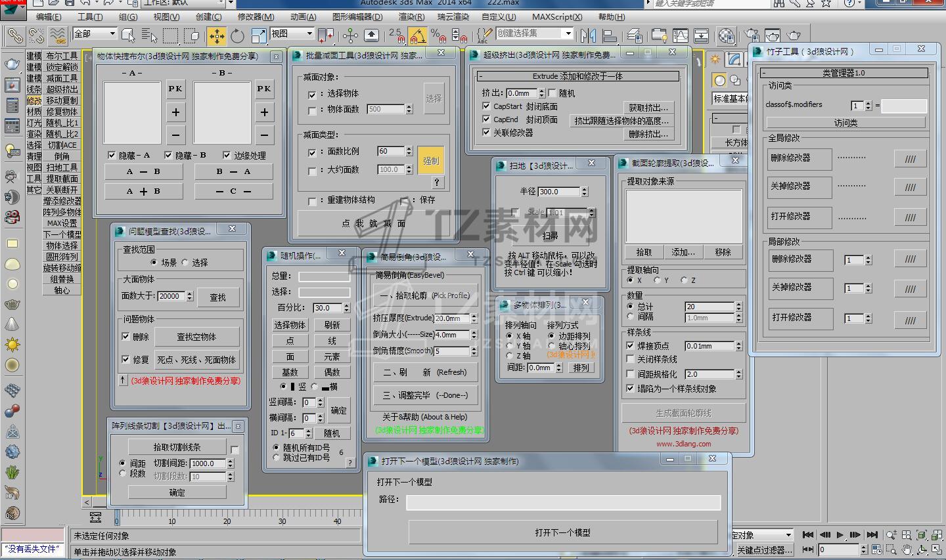Uncheck the CapStart 封闭底面 checkbox

click(x=486, y=106)
